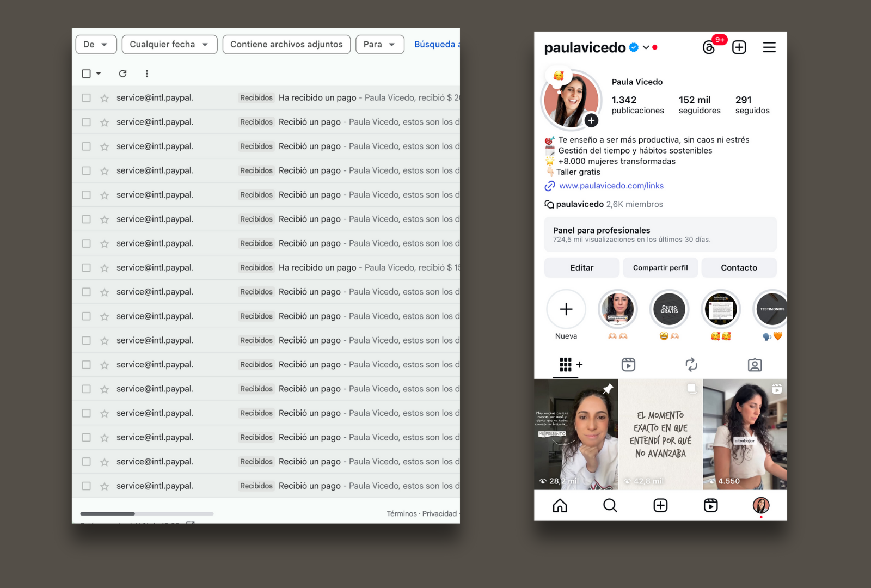Open the 'El momento exacto' post thumbnail
The image size is (871, 588).
click(660, 434)
